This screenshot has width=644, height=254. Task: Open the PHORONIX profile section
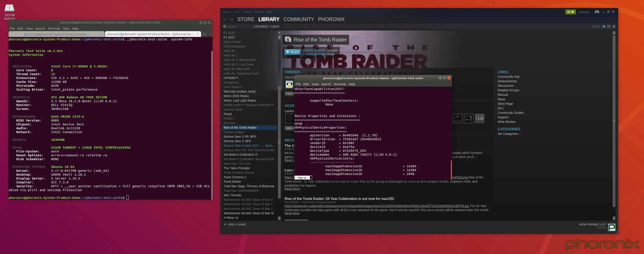(331, 19)
